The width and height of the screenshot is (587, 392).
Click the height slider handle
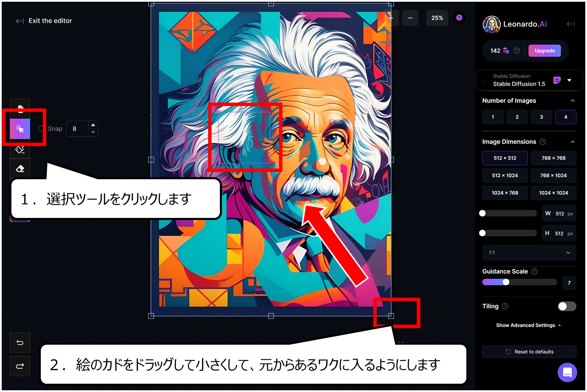(x=483, y=233)
